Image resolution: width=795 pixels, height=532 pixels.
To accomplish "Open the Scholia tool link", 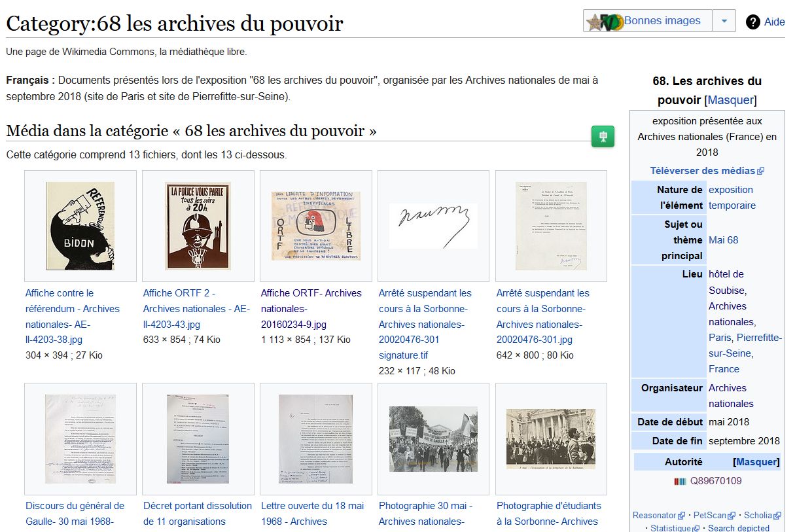I will click(x=758, y=516).
